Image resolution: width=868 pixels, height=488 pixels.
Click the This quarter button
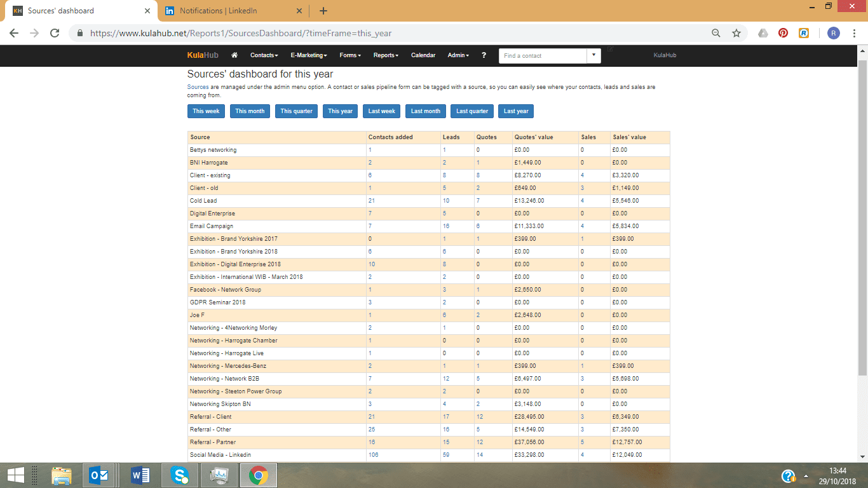pyautogui.click(x=296, y=111)
